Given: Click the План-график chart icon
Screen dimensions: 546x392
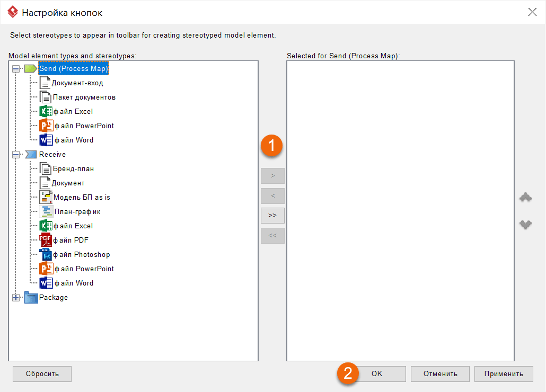Looking at the screenshot, I should pyautogui.click(x=47, y=212).
